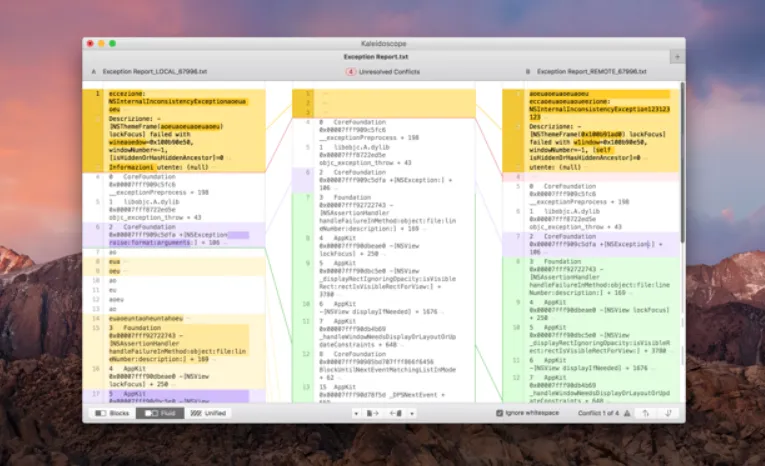Select line 12 "aoeu" in the left pane
Image resolution: width=765 pixels, height=466 pixels.
[x=116, y=300]
